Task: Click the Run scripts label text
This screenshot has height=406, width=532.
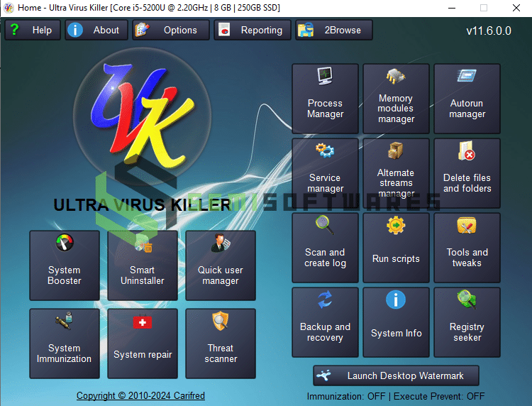Action: point(396,258)
